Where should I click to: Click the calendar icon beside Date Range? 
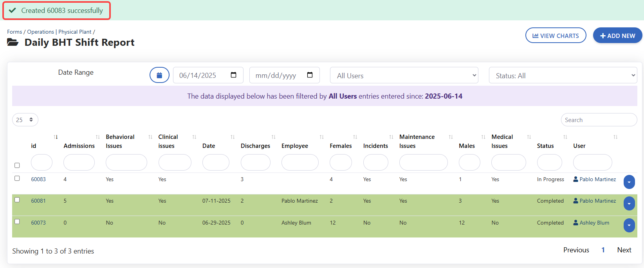point(159,75)
